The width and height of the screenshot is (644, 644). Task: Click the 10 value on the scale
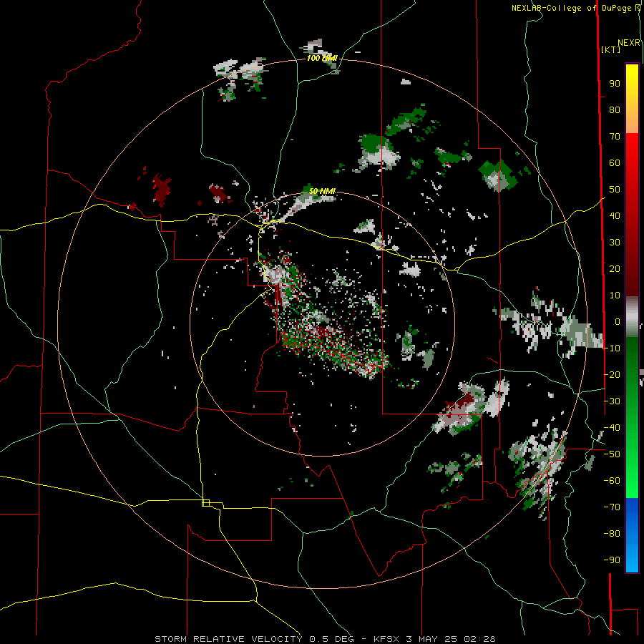[x=615, y=296]
